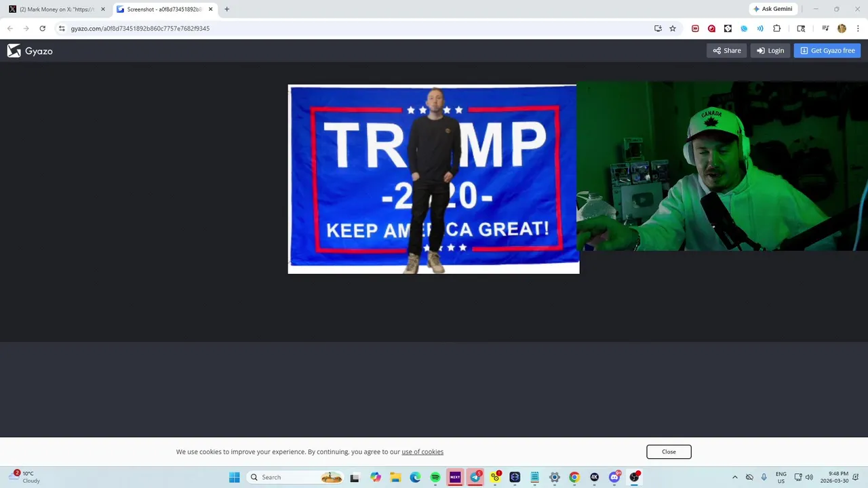The height and width of the screenshot is (488, 868).
Task: View site information icon in address bar
Action: (62, 28)
